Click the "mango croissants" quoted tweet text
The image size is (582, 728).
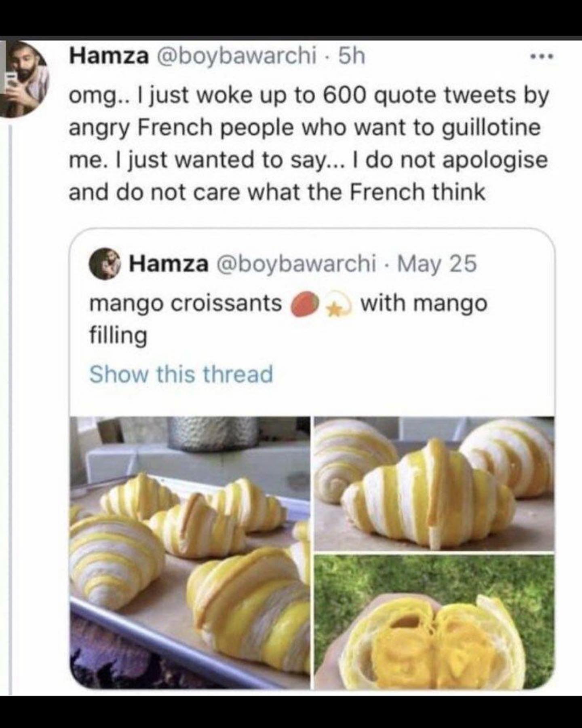tap(185, 303)
